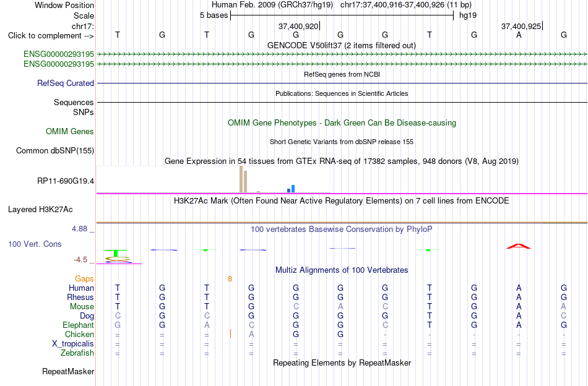The width and height of the screenshot is (588, 386).
Task: Click the A base in complement row
Action: pos(519,35)
